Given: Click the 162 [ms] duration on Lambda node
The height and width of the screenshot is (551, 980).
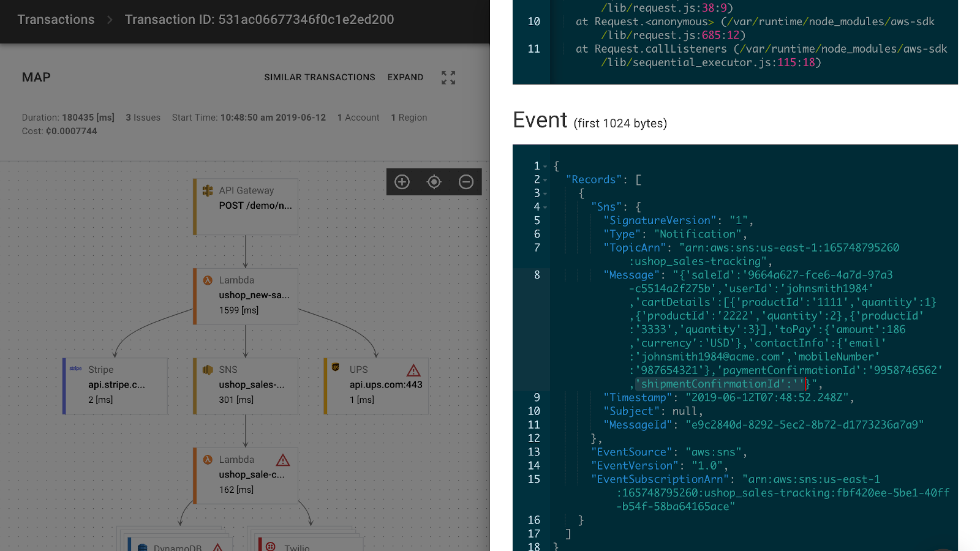Looking at the screenshot, I should tap(236, 490).
